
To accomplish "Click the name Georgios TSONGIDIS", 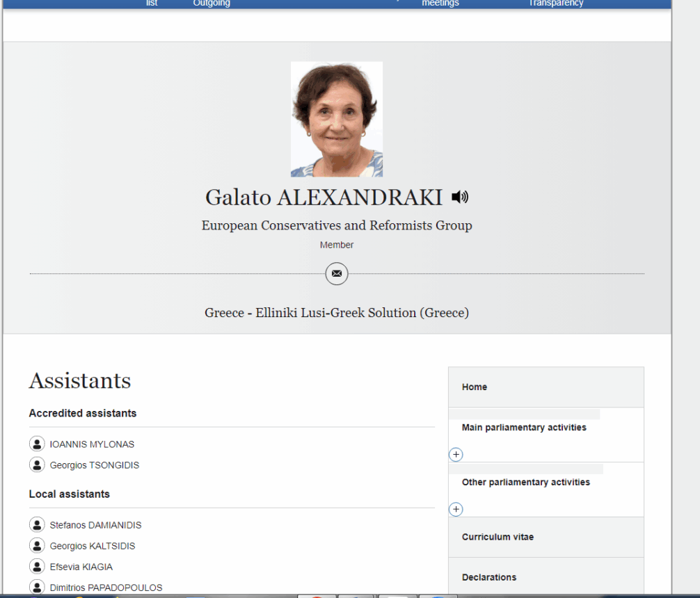I will [94, 465].
